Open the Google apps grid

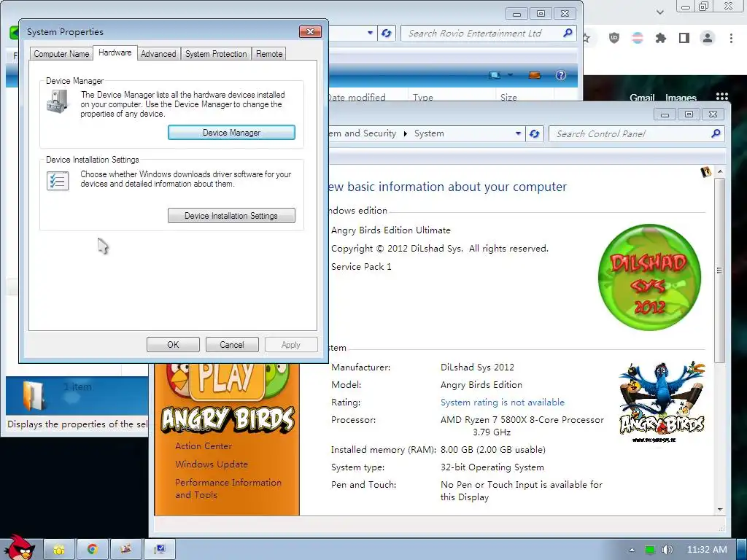(x=722, y=97)
